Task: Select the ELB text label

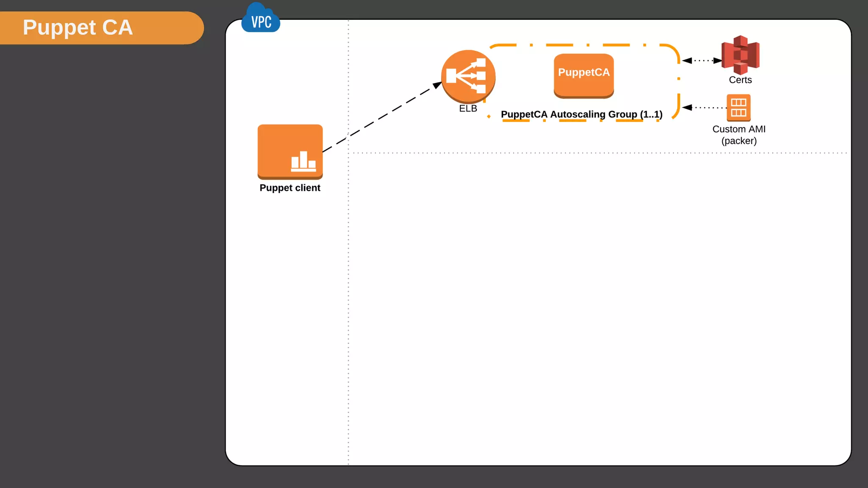Action: [x=468, y=108]
